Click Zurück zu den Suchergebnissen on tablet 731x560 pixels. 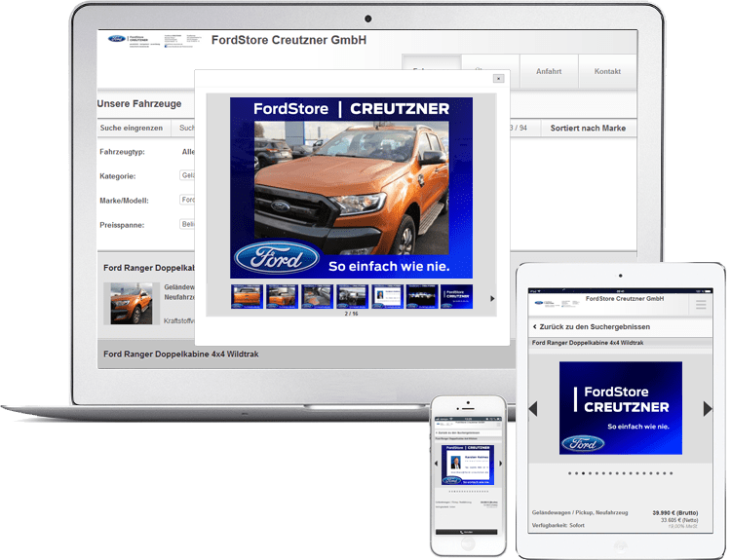coord(592,327)
